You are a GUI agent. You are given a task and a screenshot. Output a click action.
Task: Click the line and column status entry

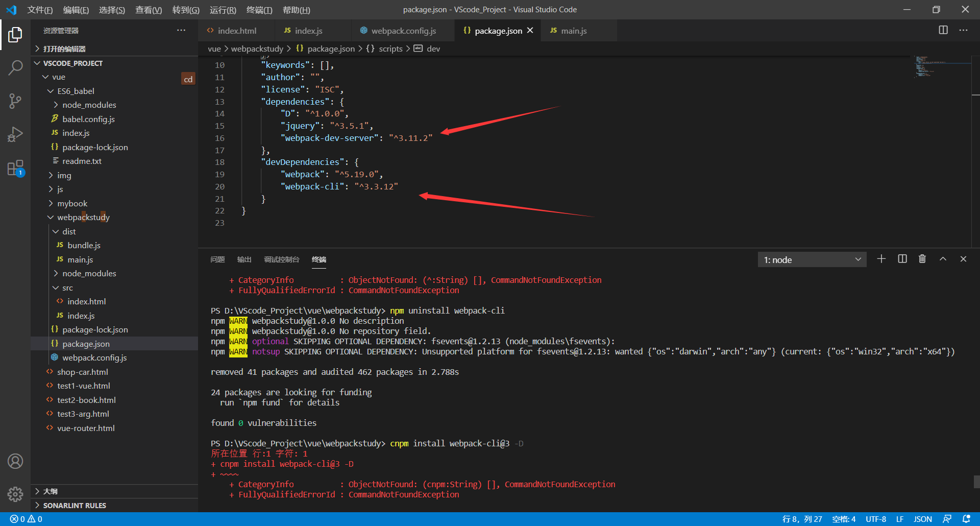[x=802, y=519]
